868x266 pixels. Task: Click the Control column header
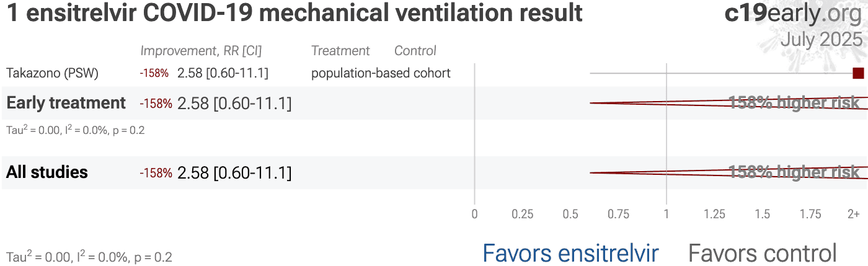[x=415, y=51]
